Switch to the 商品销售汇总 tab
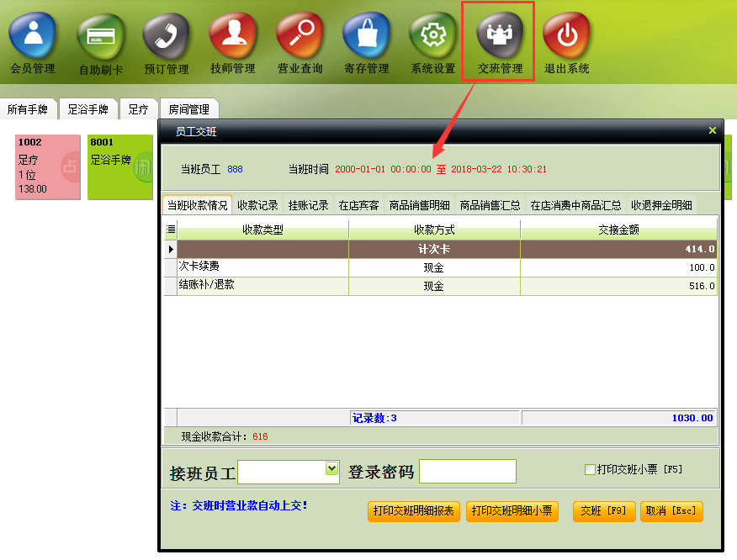Screen dimensions: 737x560 490,205
